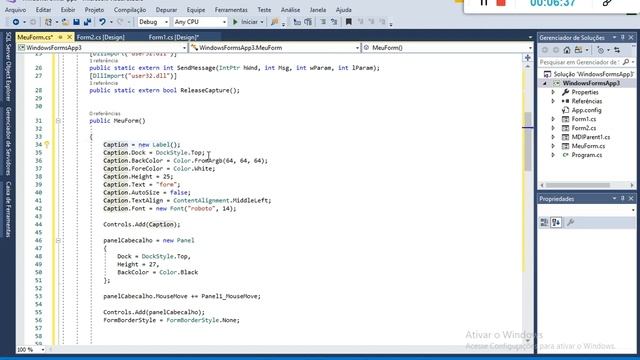The image size is (640, 360).
Task: Click the Home icon in Gerenciador de Soluções
Action: tap(567, 50)
